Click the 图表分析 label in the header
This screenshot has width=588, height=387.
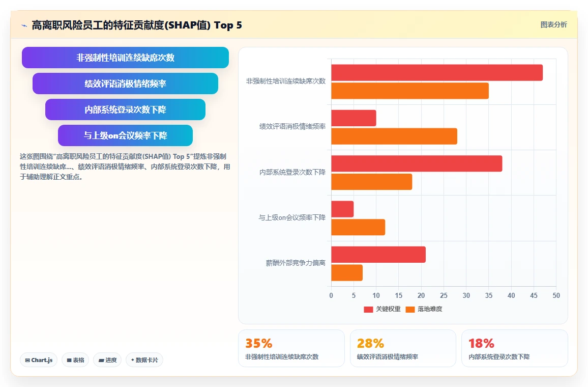553,25
